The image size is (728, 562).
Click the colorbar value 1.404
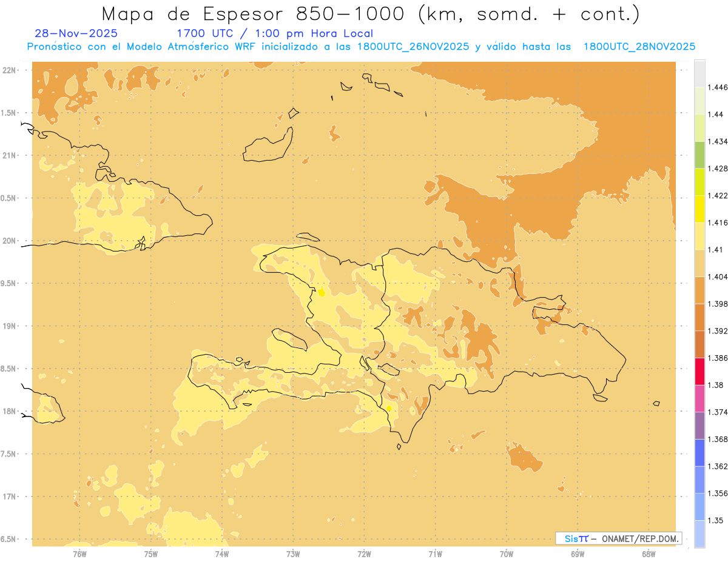(718, 276)
